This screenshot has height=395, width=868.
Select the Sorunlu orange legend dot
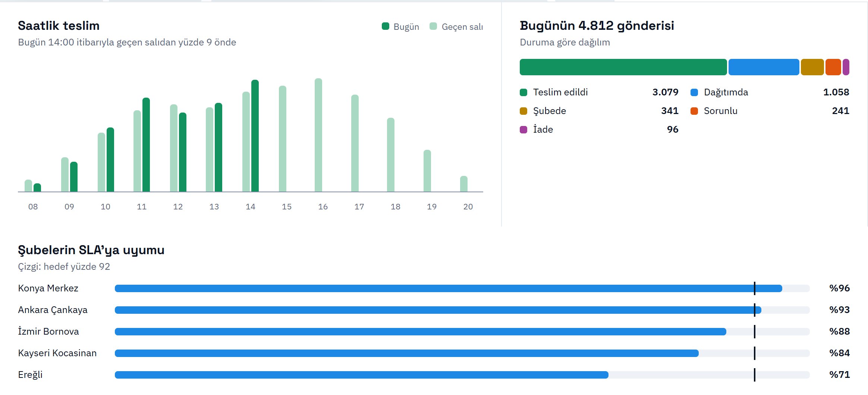pyautogui.click(x=694, y=111)
